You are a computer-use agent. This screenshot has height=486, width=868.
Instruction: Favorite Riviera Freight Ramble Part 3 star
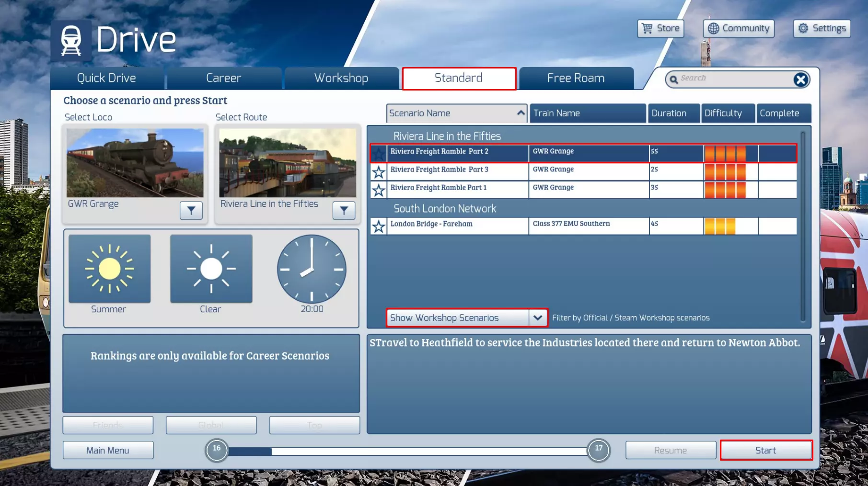pos(379,172)
